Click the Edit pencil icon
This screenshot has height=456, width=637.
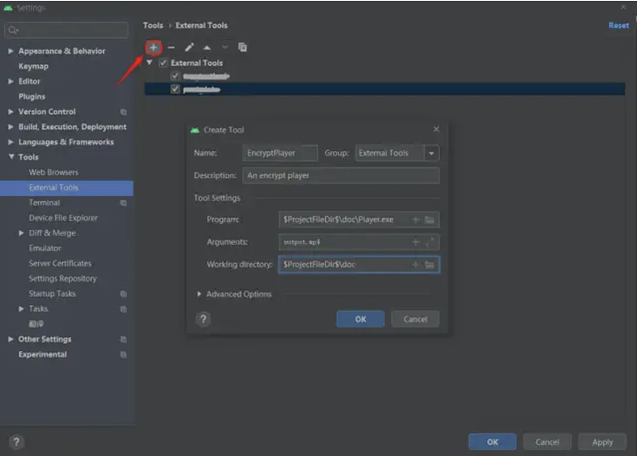point(189,48)
